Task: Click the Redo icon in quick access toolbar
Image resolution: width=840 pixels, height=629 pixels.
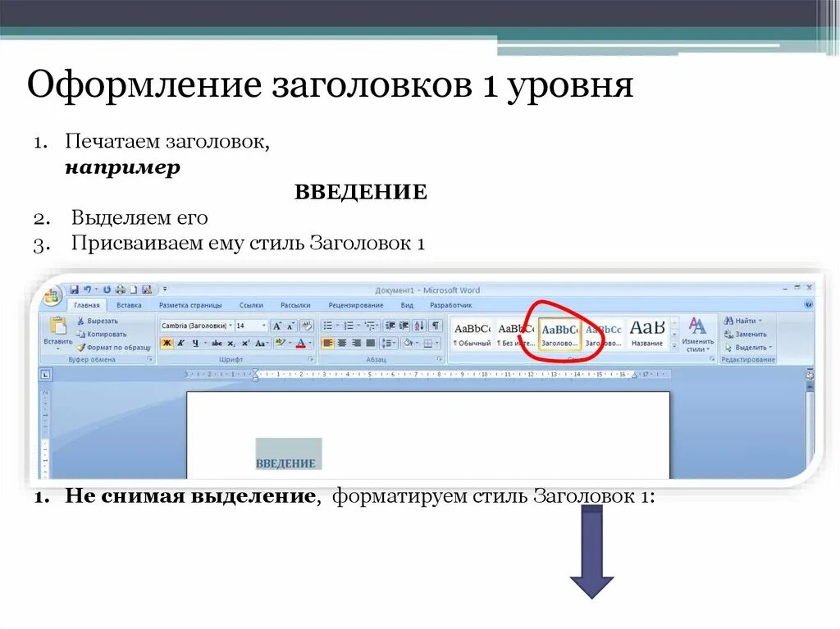Action: (x=107, y=289)
